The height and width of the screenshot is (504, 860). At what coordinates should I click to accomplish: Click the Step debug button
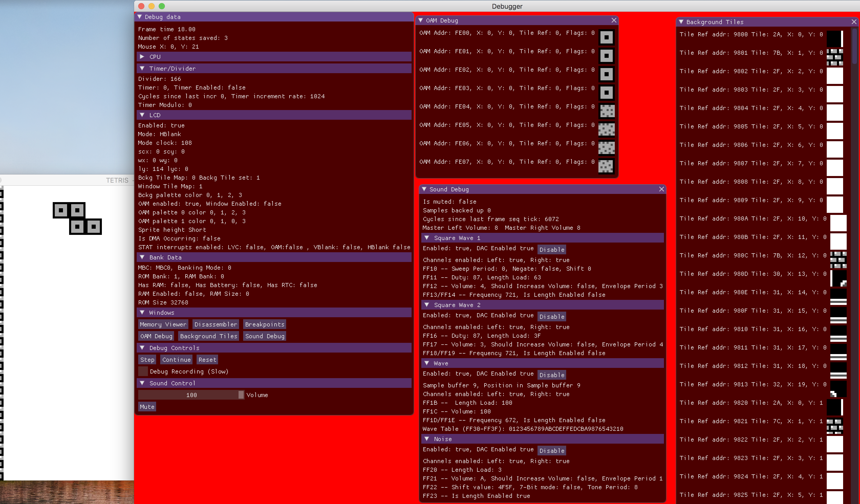click(x=147, y=360)
